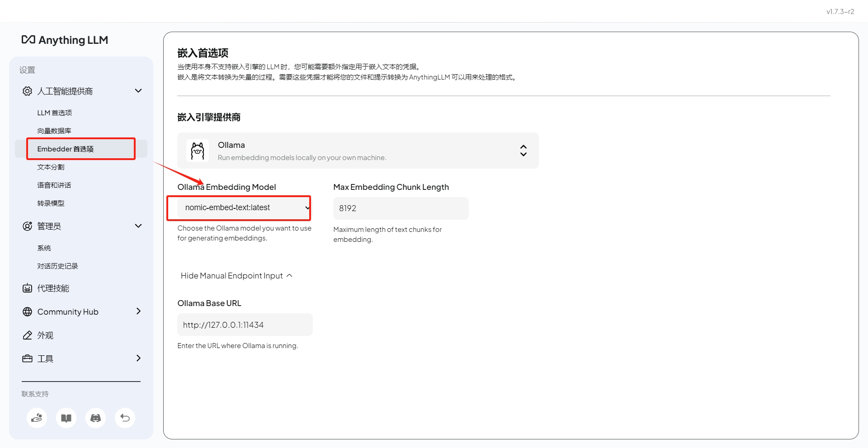Click the 代理技能 robot icon
This screenshot has width=868, height=448.
(x=27, y=288)
